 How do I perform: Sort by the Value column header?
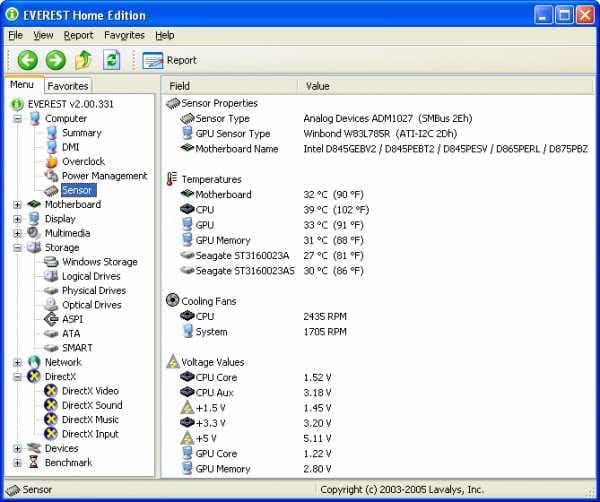point(445,86)
